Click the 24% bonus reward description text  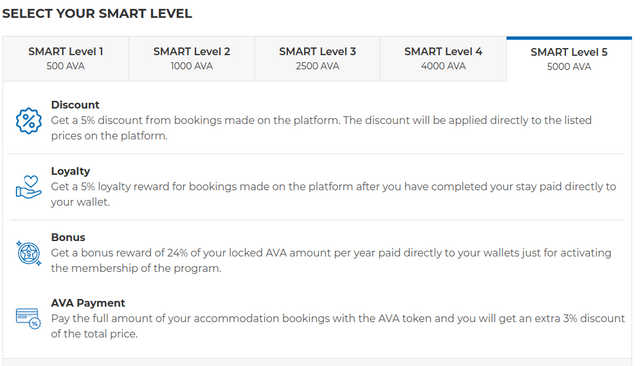click(331, 261)
